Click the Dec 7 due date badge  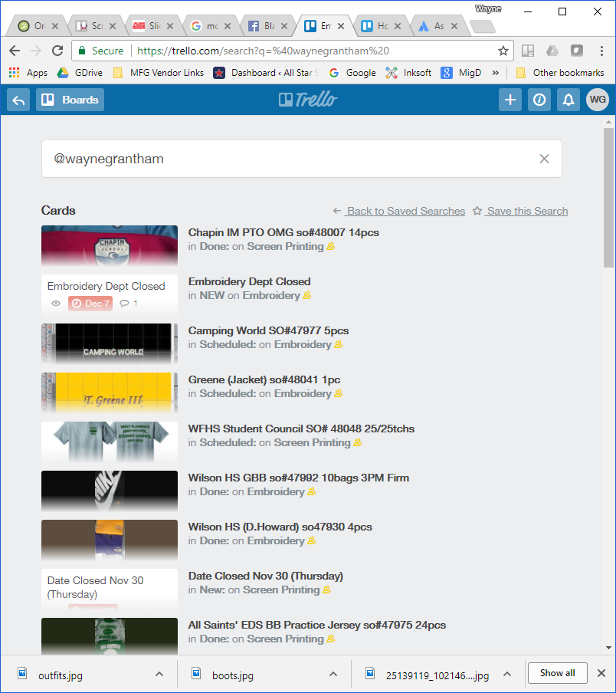[x=90, y=304]
